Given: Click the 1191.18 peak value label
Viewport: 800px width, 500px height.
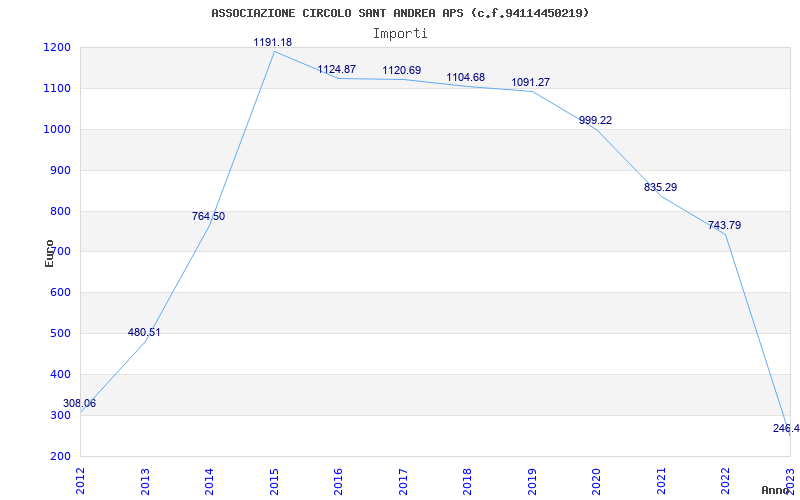Looking at the screenshot, I should [x=273, y=42].
